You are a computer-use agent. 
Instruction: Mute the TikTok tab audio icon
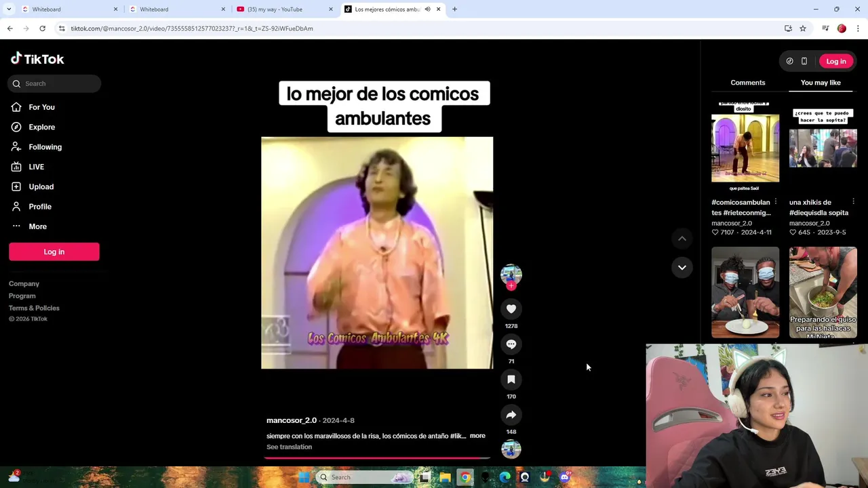point(427,9)
